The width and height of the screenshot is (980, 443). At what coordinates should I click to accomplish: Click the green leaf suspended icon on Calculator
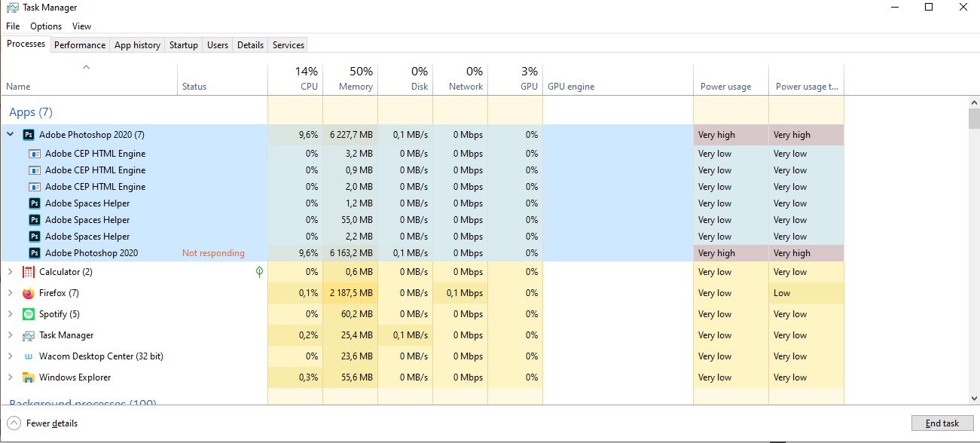click(260, 271)
